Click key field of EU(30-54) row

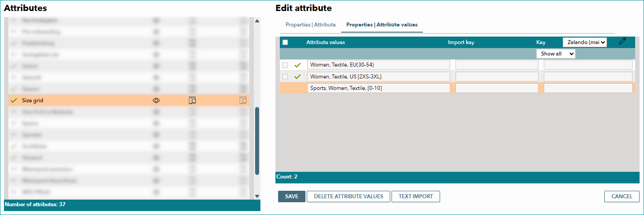click(x=588, y=65)
